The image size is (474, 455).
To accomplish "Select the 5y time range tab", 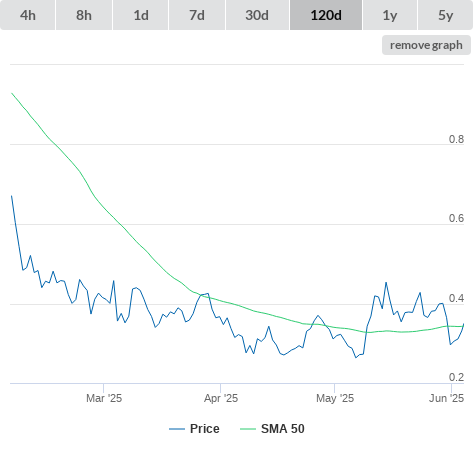I will pos(446,15).
